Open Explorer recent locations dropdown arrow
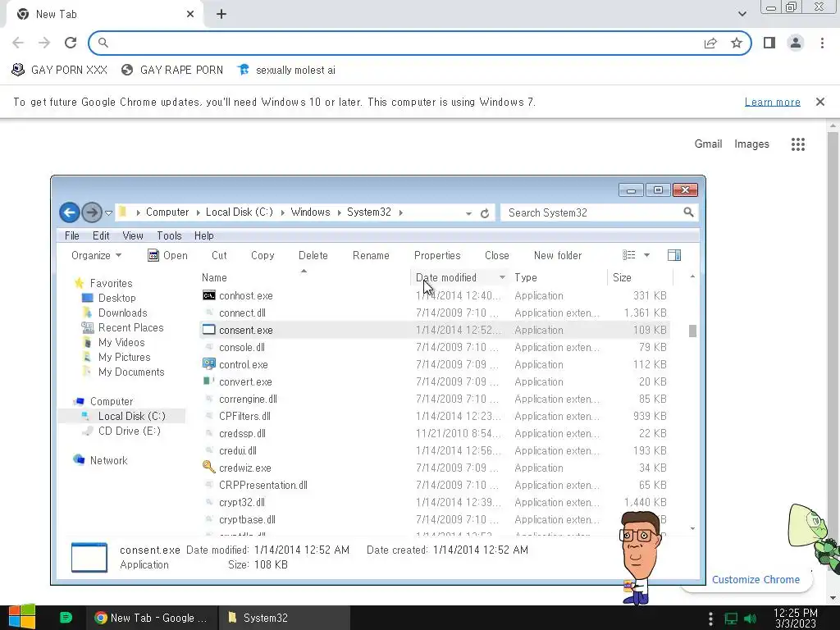Image resolution: width=840 pixels, height=630 pixels. [109, 213]
